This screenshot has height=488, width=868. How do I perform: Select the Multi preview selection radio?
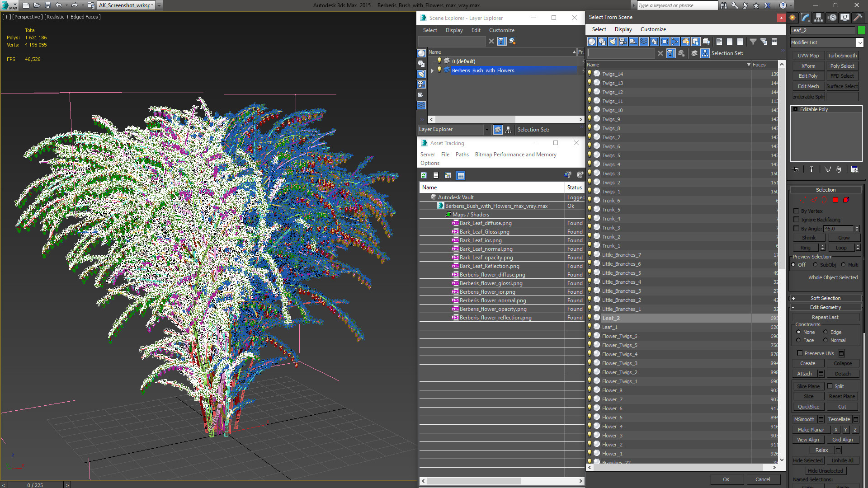[x=843, y=265]
